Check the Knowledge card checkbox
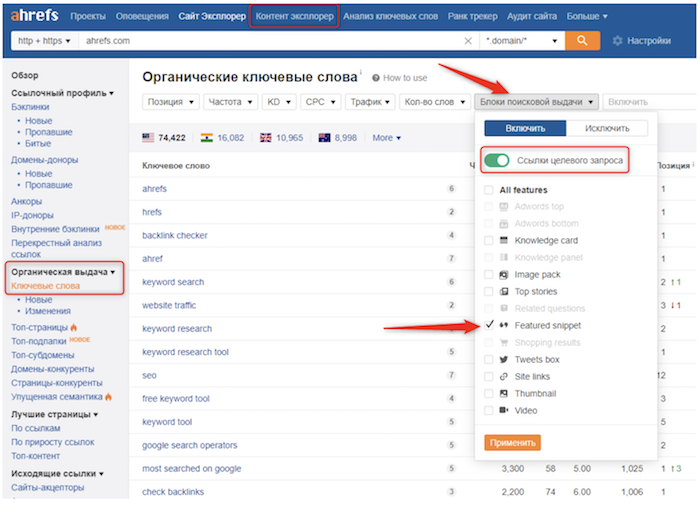 tap(489, 240)
